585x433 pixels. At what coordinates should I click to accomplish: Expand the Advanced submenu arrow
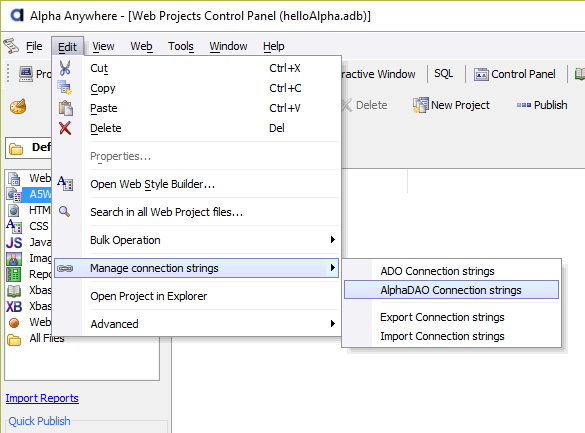click(332, 323)
